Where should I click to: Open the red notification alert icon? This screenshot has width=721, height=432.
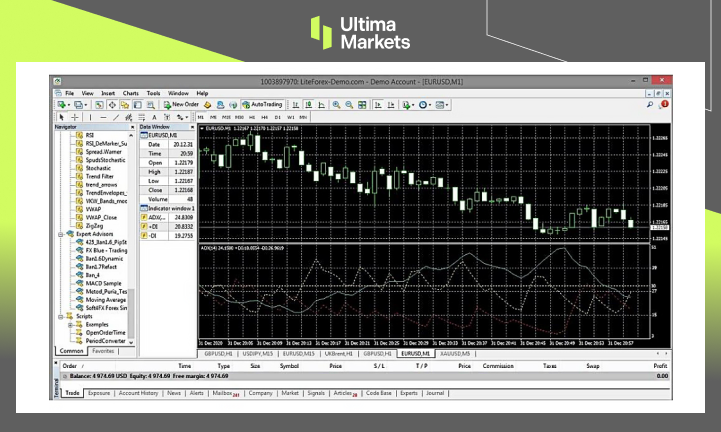[664, 104]
